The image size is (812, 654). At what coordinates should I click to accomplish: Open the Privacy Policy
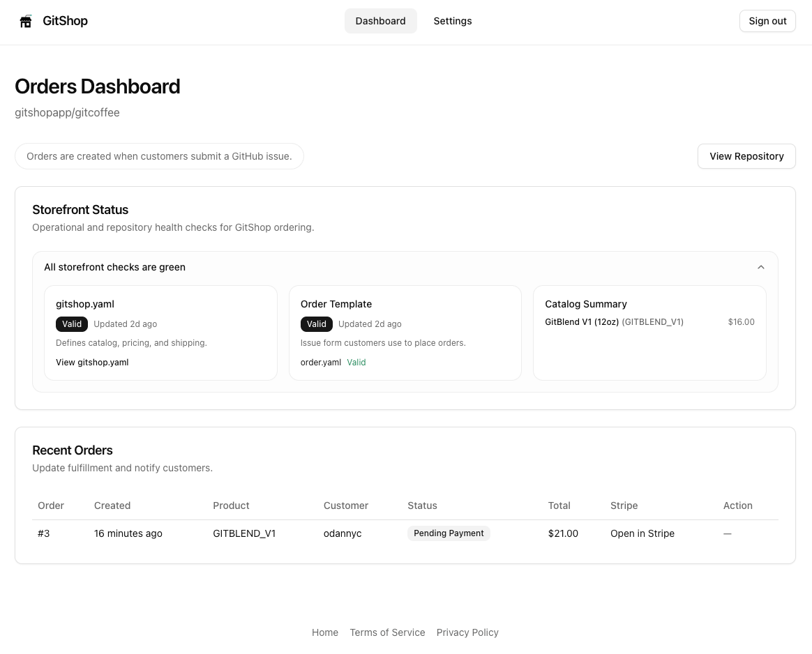coord(467,632)
